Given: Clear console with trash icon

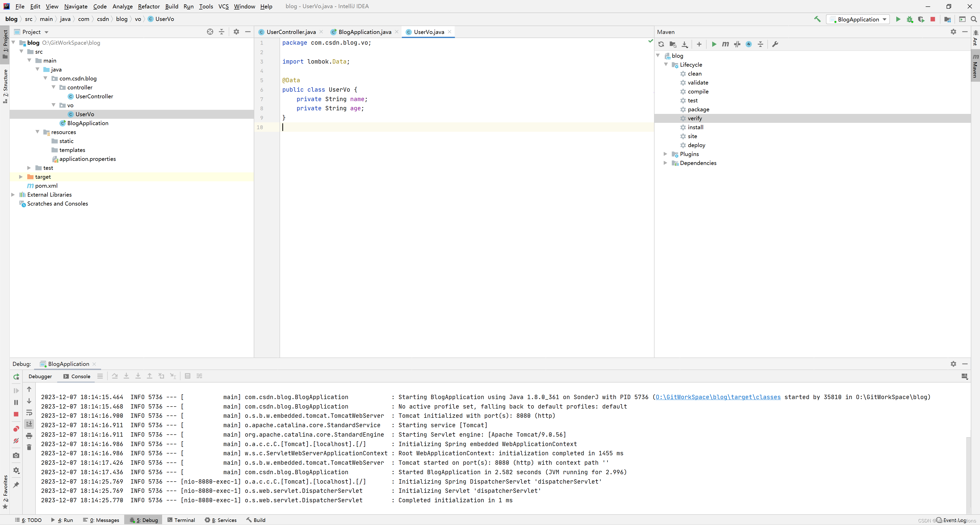Looking at the screenshot, I should (29, 447).
